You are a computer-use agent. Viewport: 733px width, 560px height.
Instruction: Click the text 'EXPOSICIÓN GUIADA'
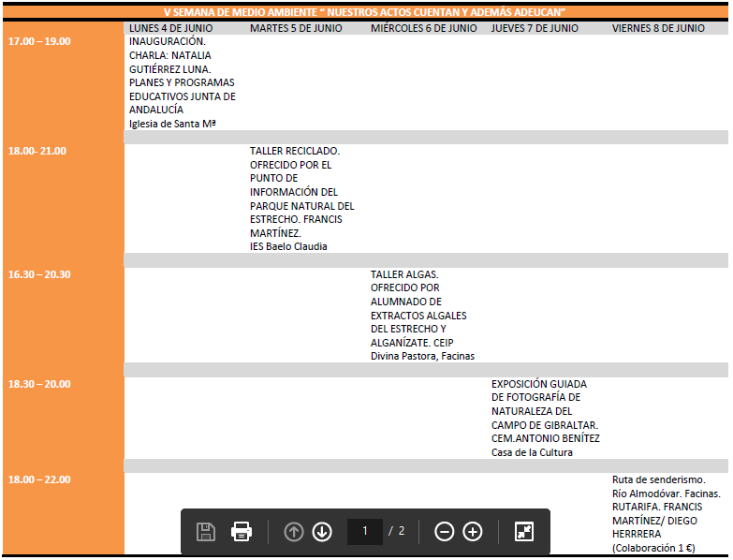coord(539,384)
